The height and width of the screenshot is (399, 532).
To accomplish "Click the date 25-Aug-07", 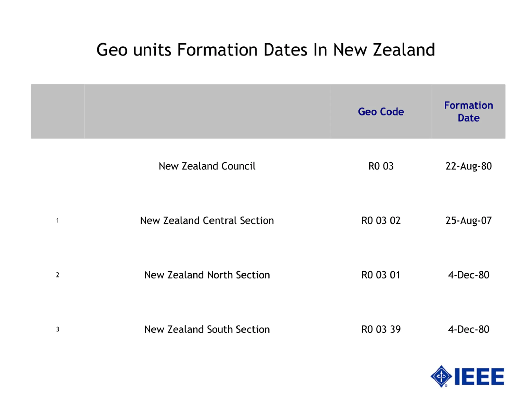I will pos(468,220).
